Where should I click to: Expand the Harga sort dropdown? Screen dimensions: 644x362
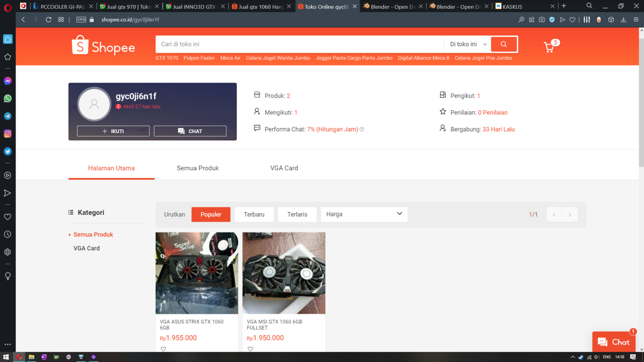[364, 214]
